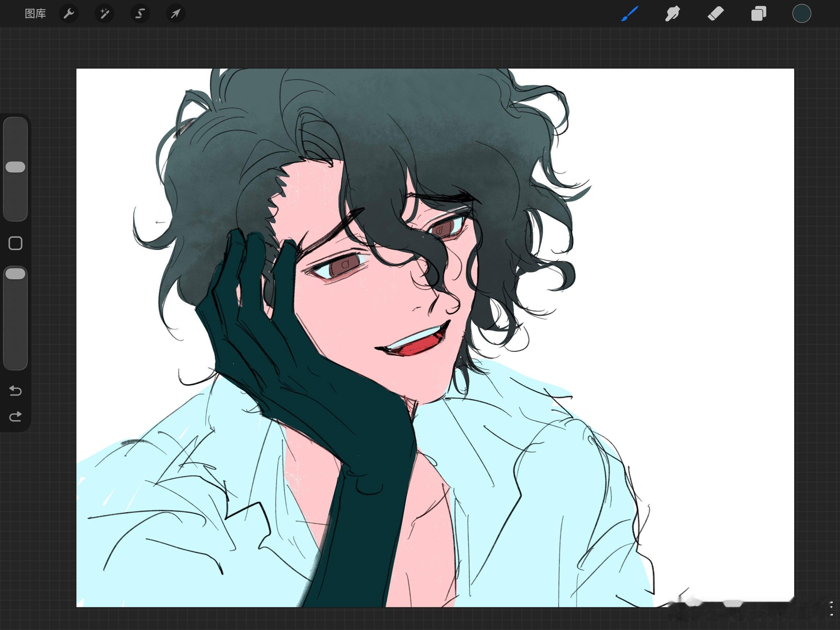Select the Eraser tool

715,14
